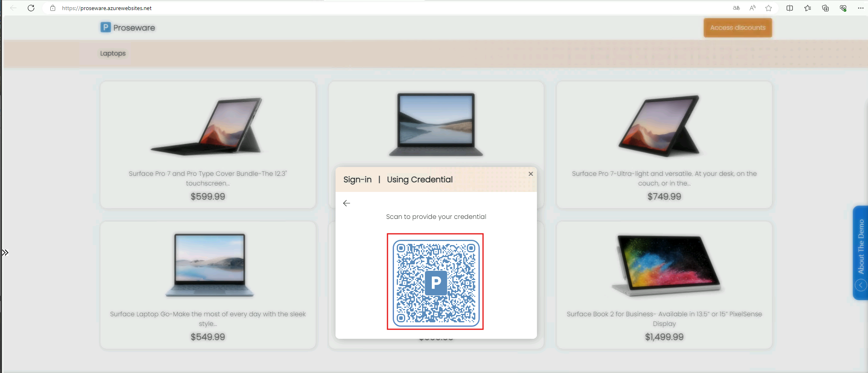
Task: Click the $599.99 price
Action: (x=208, y=196)
